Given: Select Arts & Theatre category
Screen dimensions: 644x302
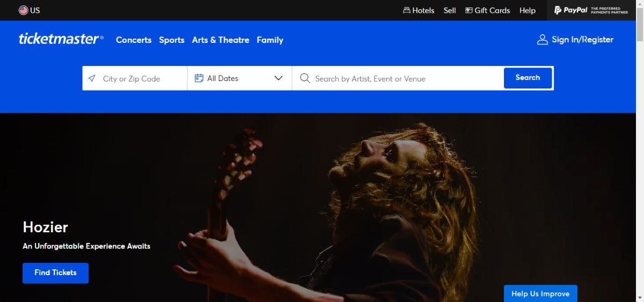Looking at the screenshot, I should (221, 40).
